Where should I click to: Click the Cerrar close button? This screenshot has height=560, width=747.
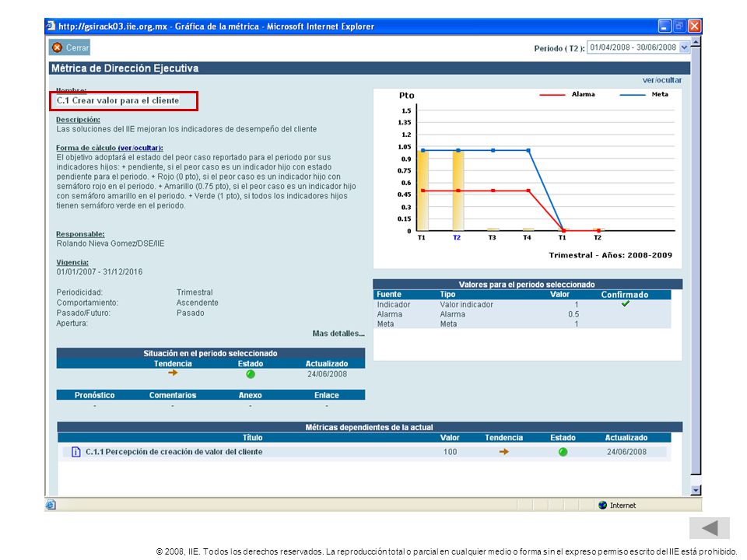click(x=69, y=47)
